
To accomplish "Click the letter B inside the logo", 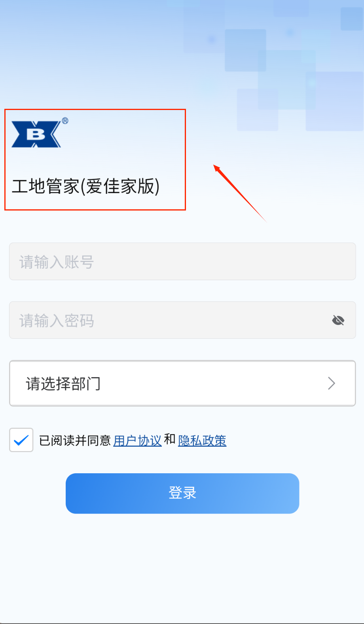I will [x=36, y=135].
